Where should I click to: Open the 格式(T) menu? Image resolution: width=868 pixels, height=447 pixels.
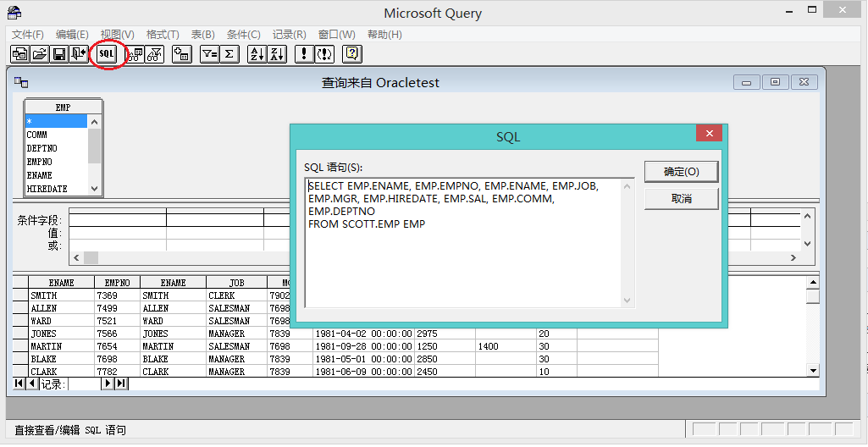pos(163,35)
